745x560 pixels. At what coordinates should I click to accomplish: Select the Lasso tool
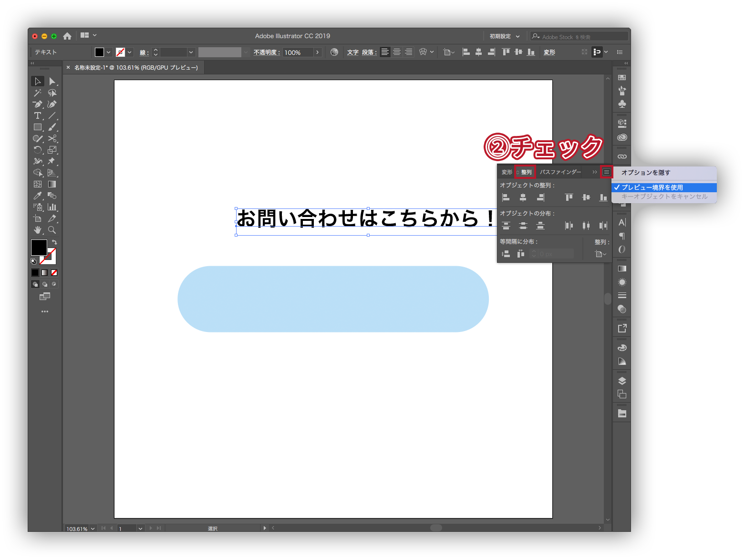coord(52,93)
